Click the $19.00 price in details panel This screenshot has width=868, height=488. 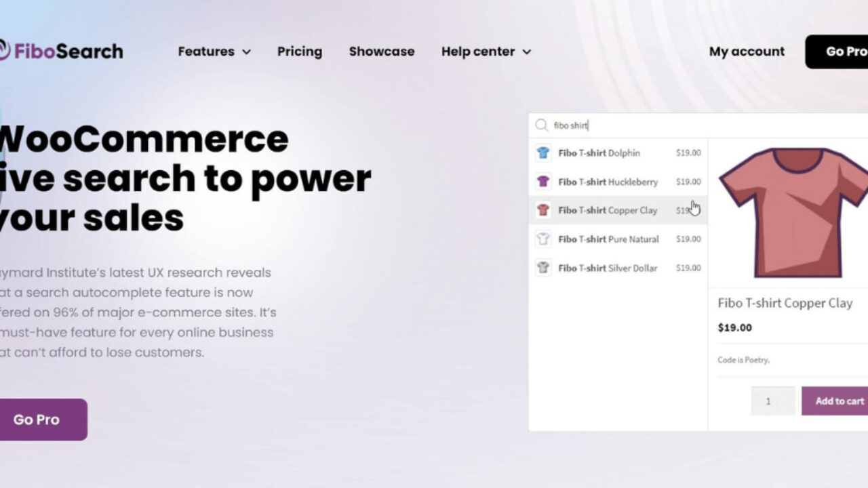click(734, 327)
